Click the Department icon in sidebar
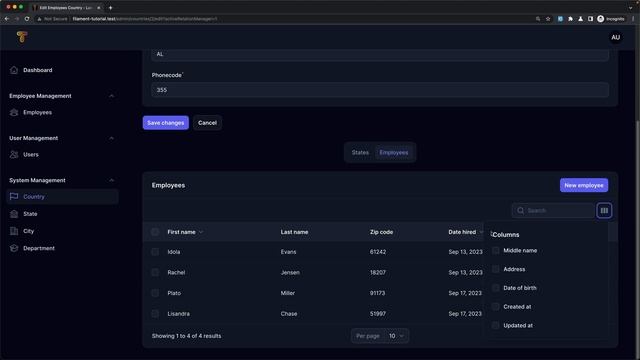Image resolution: width=640 pixels, height=360 pixels. point(14,248)
